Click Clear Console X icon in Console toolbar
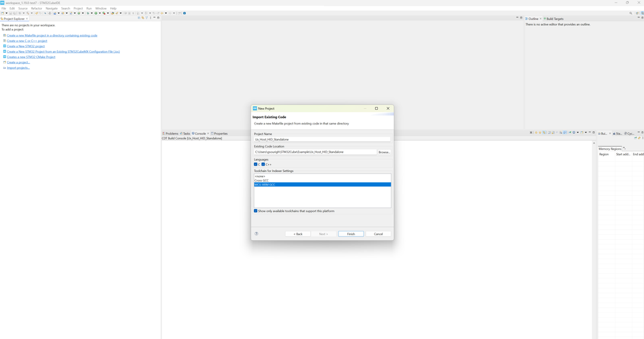 (x=531, y=133)
